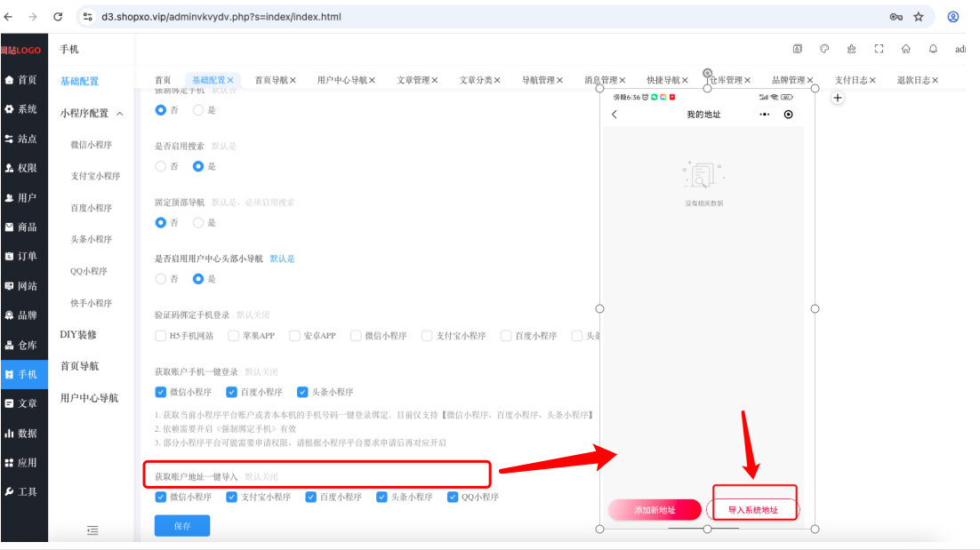The height and width of the screenshot is (550, 980).
Task: Open notifications via the bell icon
Action: 933,49
